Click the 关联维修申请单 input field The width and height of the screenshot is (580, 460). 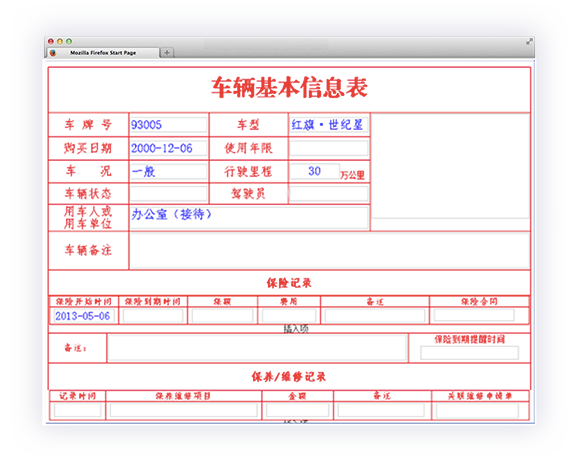[477, 410]
